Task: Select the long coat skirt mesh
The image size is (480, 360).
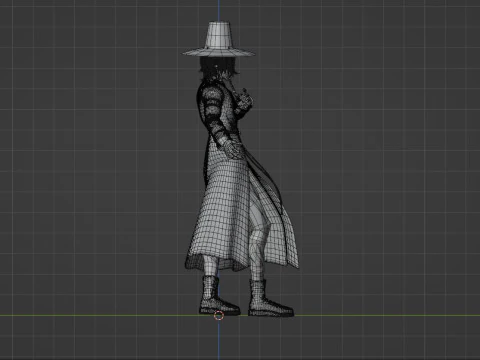Action: 230,213
